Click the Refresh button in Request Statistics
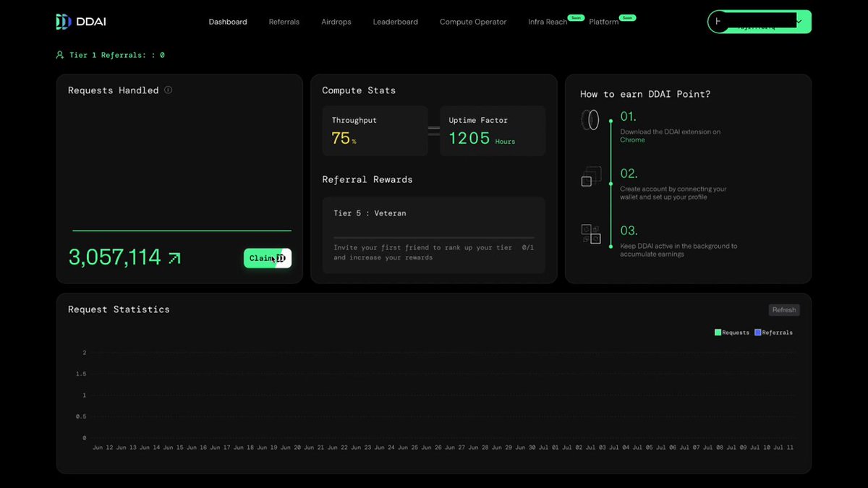The width and height of the screenshot is (868, 488). pos(784,310)
